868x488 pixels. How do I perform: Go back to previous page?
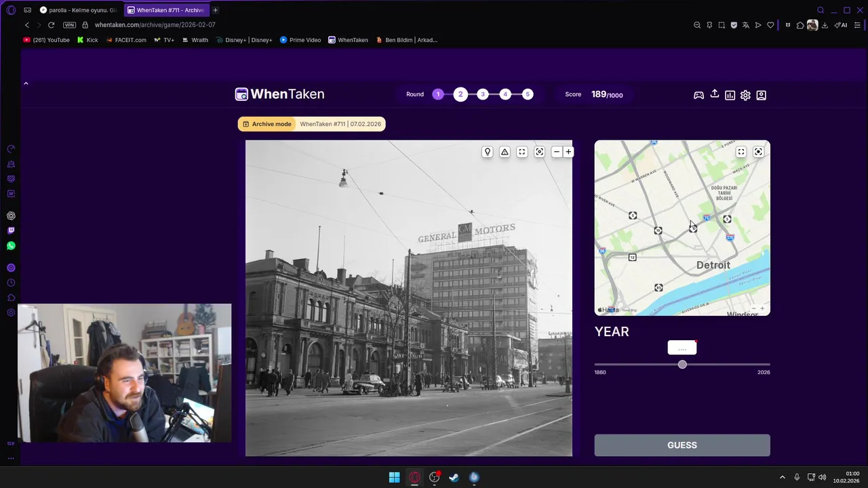27,25
